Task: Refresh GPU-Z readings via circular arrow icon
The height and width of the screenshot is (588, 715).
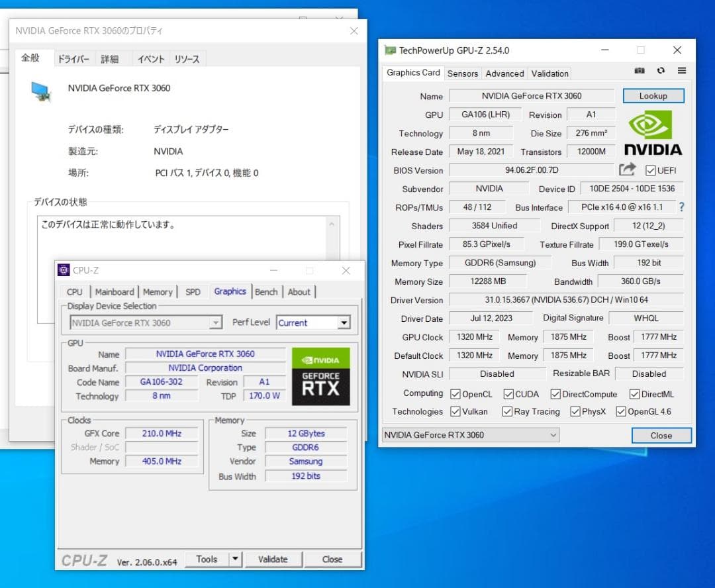Action: (x=660, y=70)
